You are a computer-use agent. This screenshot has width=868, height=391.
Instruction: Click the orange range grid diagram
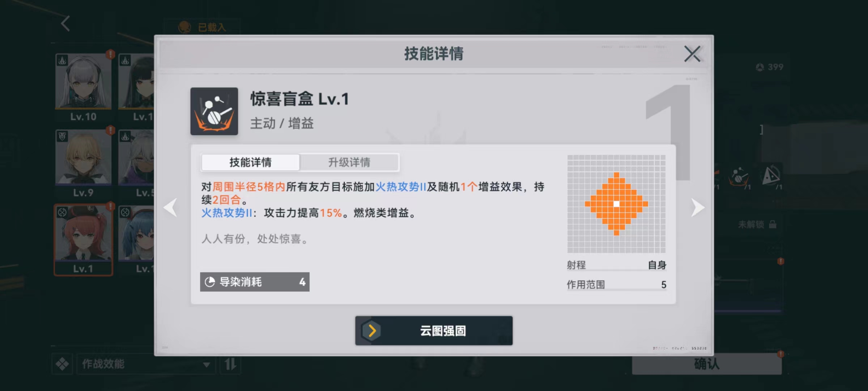(616, 204)
